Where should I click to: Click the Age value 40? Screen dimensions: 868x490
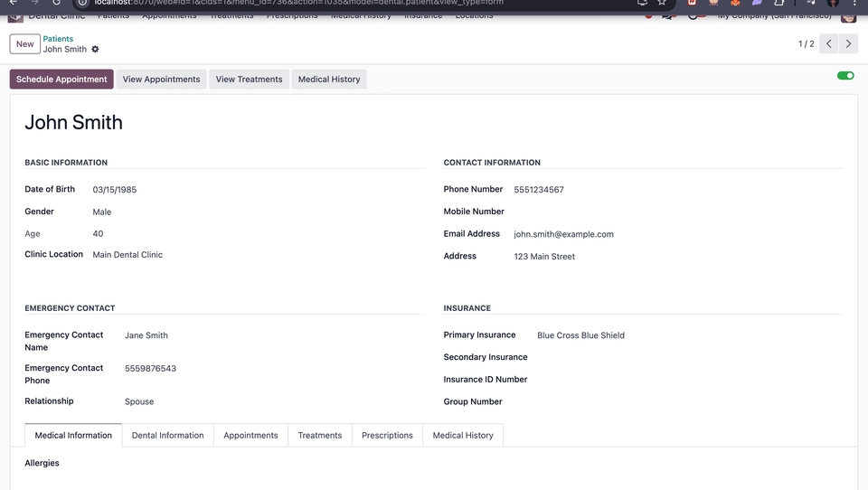click(x=98, y=233)
